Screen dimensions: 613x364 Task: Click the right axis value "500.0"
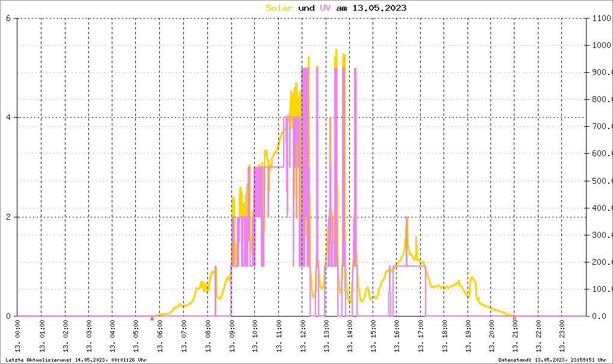pyautogui.click(x=602, y=181)
